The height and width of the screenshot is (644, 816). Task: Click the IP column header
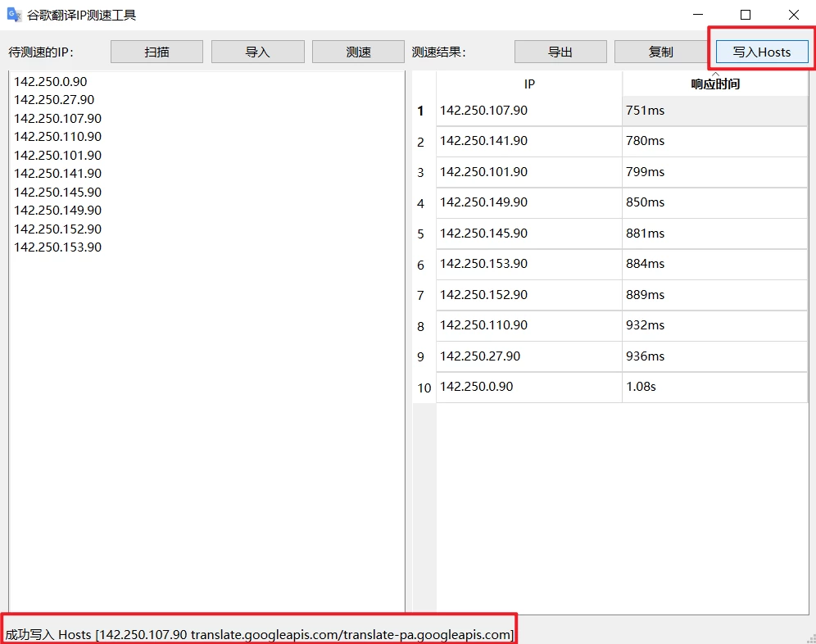click(529, 84)
